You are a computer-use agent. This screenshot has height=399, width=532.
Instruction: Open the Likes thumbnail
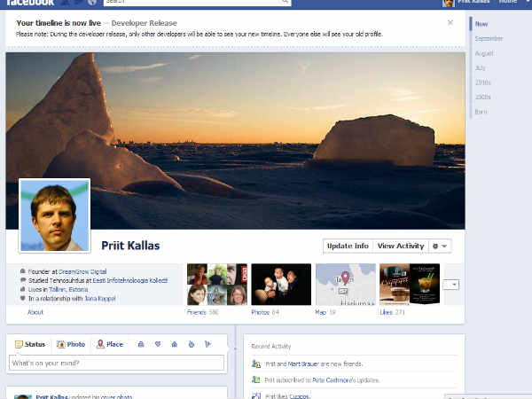coord(410,285)
